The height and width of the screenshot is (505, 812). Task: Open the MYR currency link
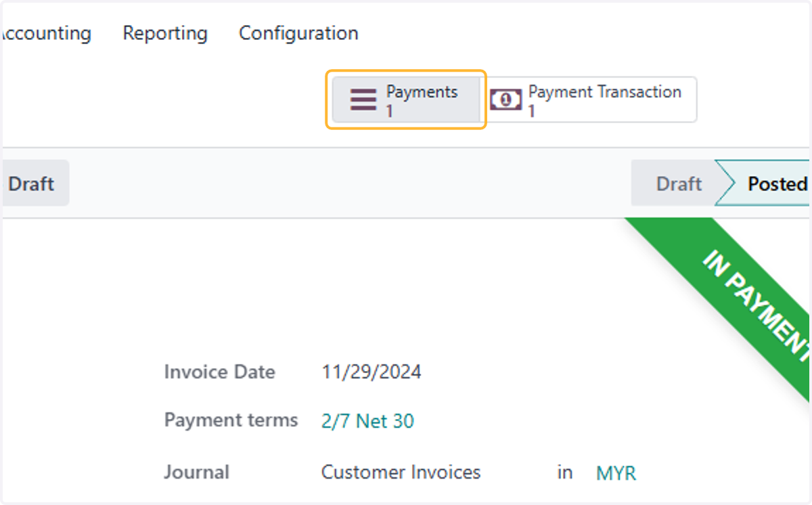[616, 473]
